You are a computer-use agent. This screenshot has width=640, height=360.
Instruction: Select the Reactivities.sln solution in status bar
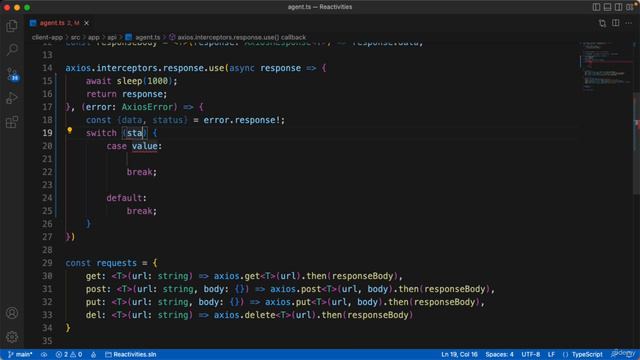click(x=131, y=354)
